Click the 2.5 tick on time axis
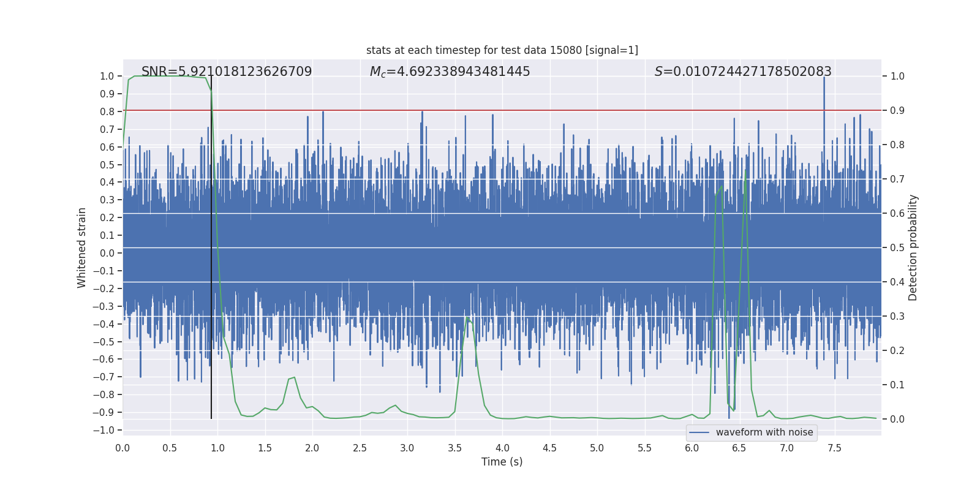 360,448
